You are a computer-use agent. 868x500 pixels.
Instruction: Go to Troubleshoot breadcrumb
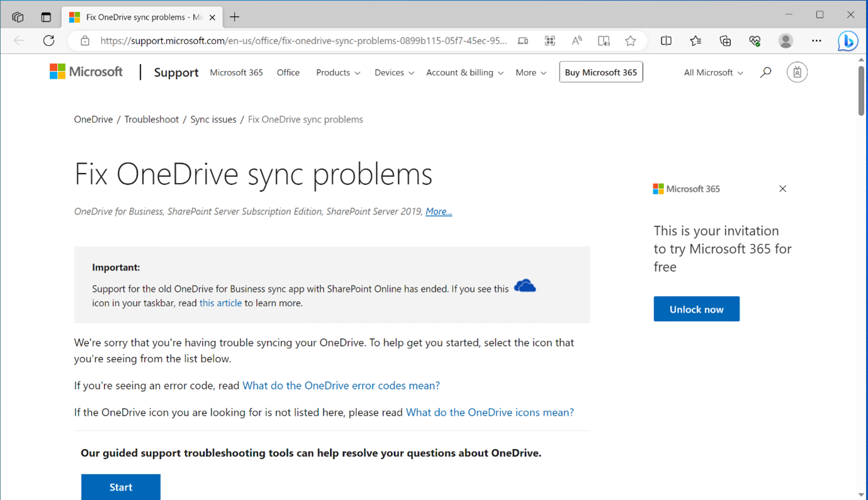(x=151, y=119)
